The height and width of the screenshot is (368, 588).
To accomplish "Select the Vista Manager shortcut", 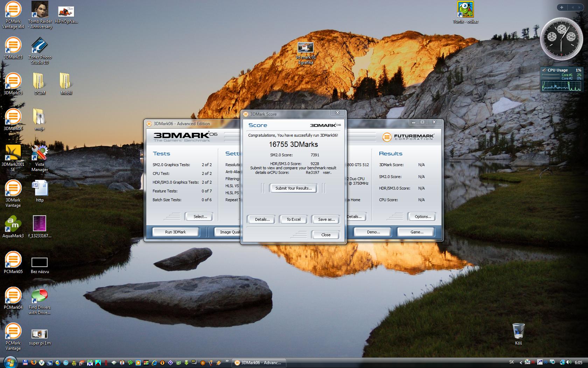I will 40,158.
